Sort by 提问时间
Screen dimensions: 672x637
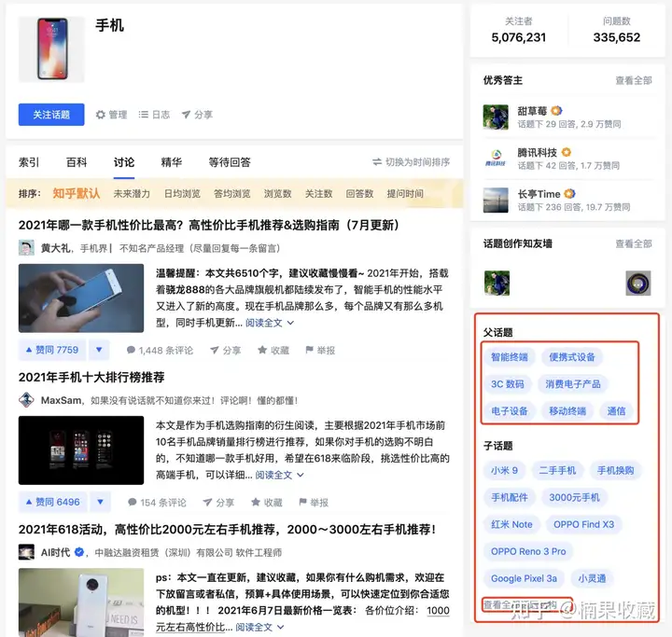(405, 194)
